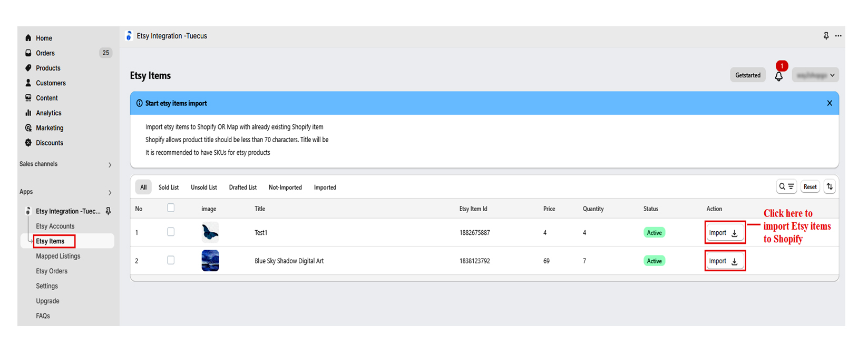Expand the Sales channels section

coord(110,165)
